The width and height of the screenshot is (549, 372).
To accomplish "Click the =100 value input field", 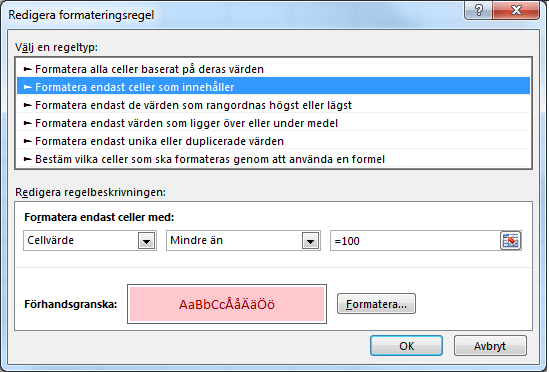I will pyautogui.click(x=415, y=241).
